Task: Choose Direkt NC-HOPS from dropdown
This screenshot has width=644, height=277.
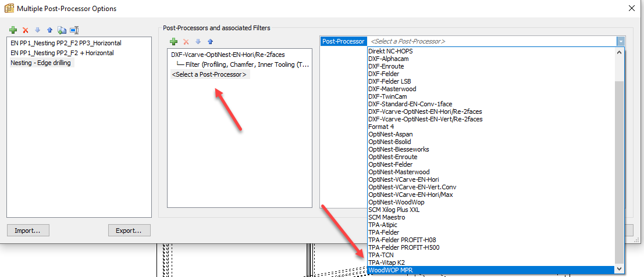Action: point(491,51)
